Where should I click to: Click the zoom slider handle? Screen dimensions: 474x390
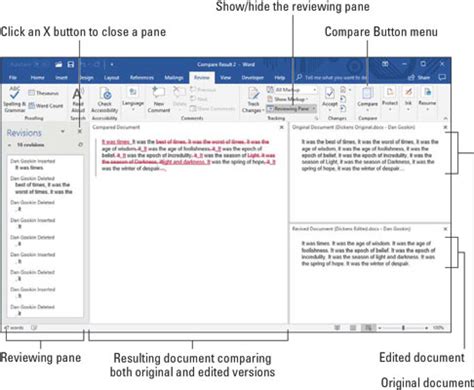point(403,328)
